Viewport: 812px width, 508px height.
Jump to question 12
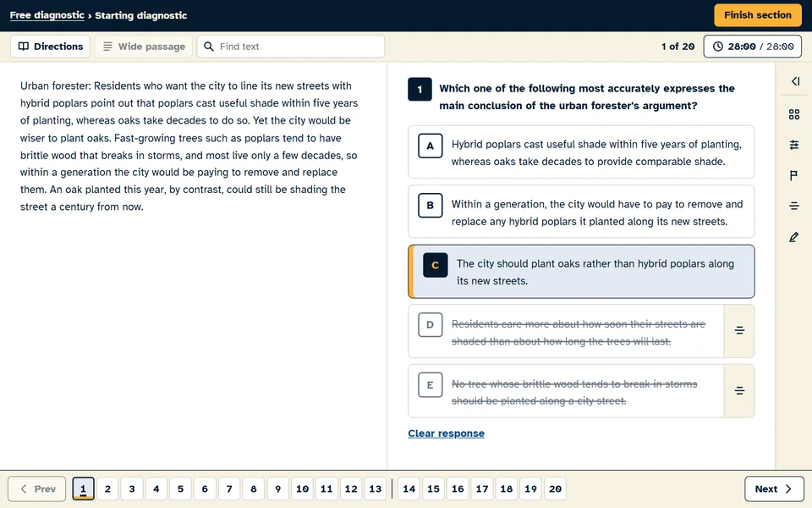point(351,489)
